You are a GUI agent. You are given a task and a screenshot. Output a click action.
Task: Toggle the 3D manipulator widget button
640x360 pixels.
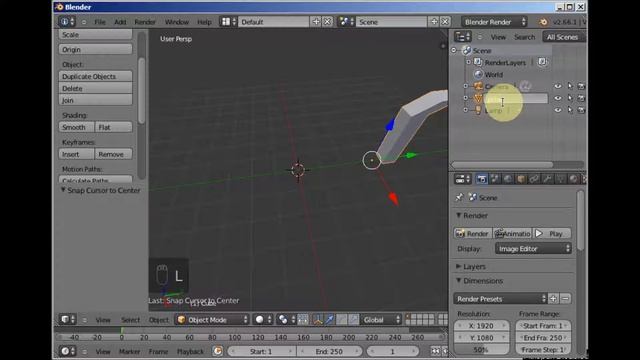coord(318,320)
